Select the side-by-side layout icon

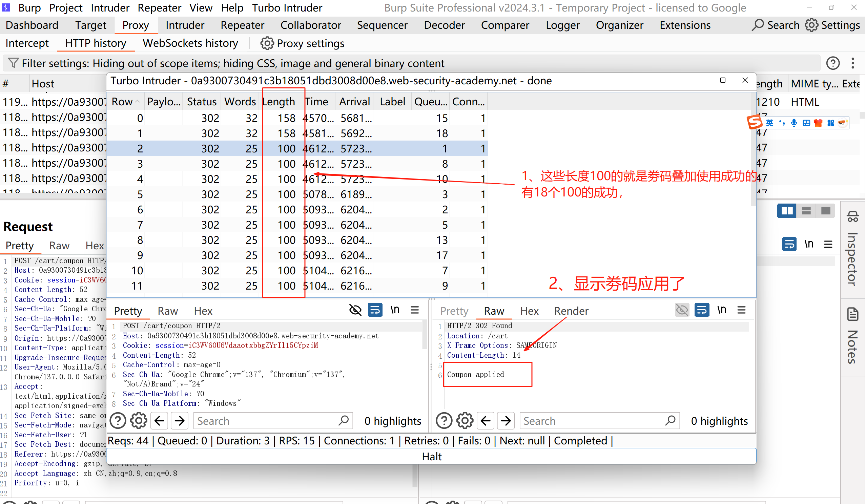786,211
